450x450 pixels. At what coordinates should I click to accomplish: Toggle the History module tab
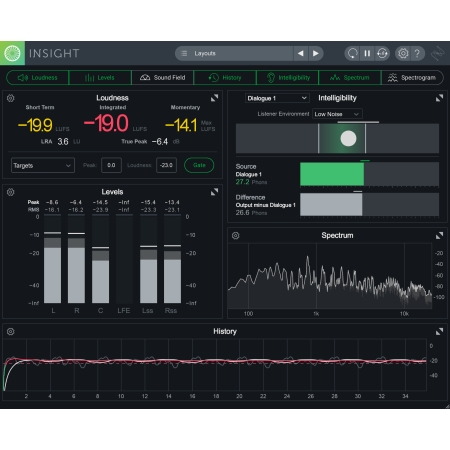pos(225,78)
